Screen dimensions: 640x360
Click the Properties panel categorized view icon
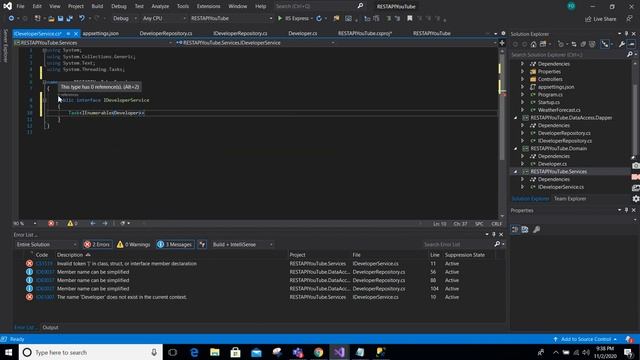click(x=515, y=229)
